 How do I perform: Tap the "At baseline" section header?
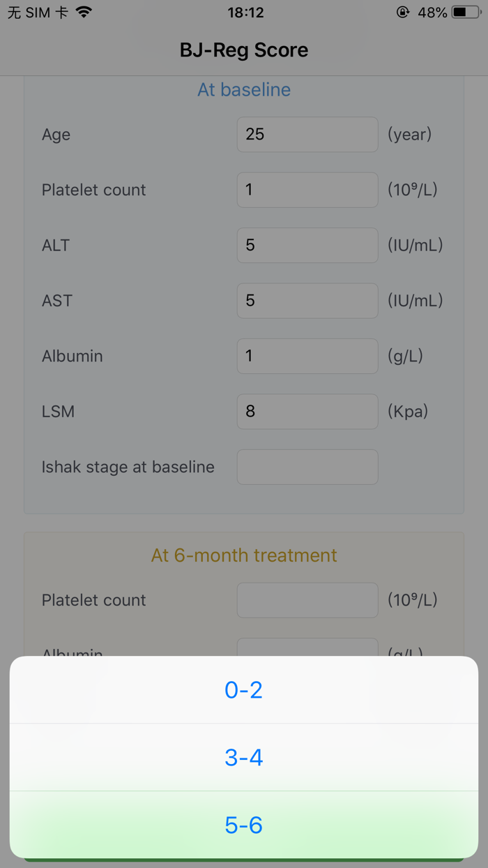(x=244, y=89)
